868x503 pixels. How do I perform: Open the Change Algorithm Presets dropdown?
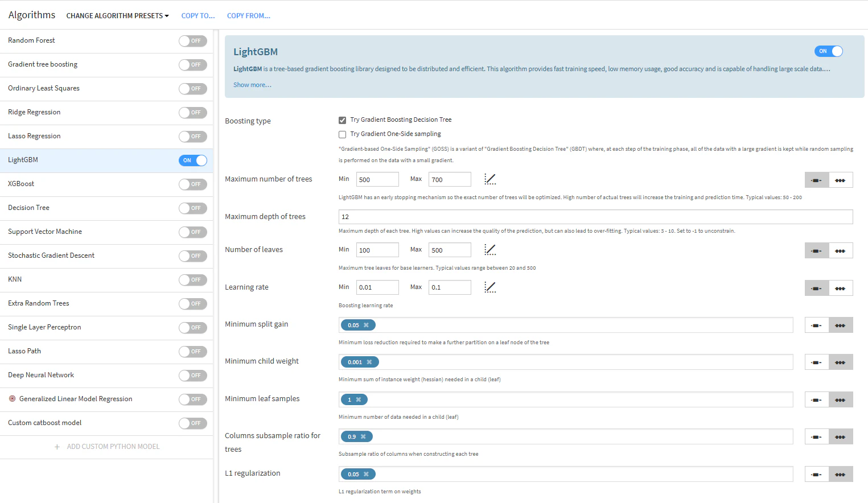tap(117, 15)
